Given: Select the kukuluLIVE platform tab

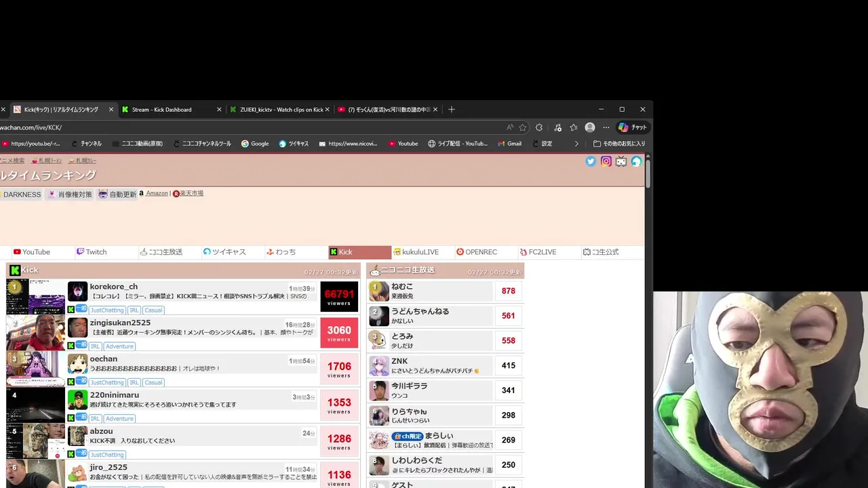Looking at the screenshot, I should coord(422,252).
